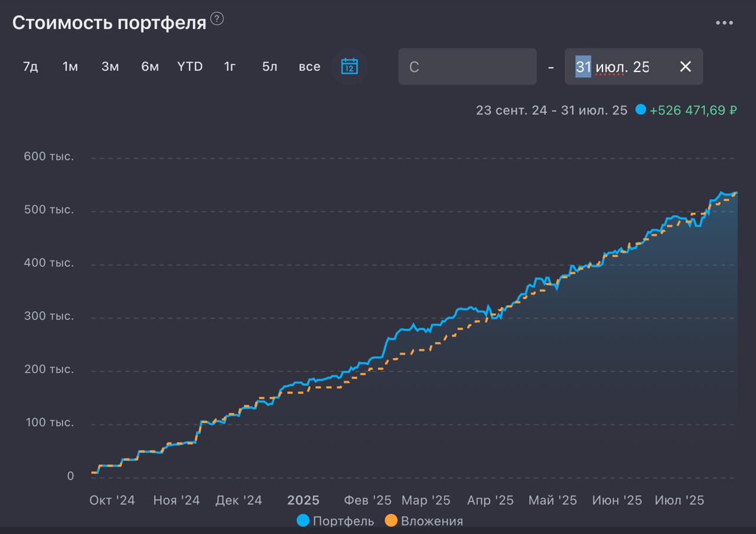This screenshot has width=756, height=534.
Task: Show the 1г period
Action: click(230, 67)
